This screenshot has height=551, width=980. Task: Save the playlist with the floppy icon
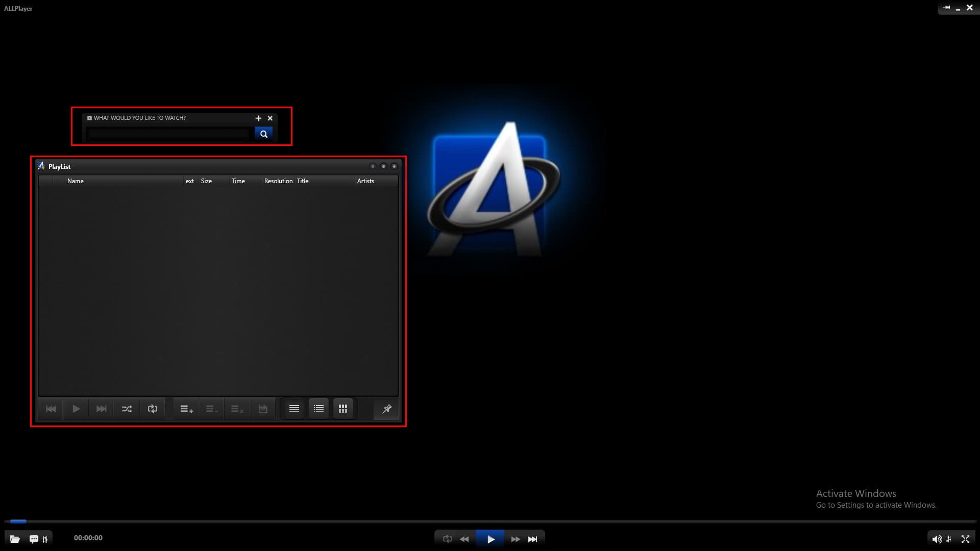[263, 409]
